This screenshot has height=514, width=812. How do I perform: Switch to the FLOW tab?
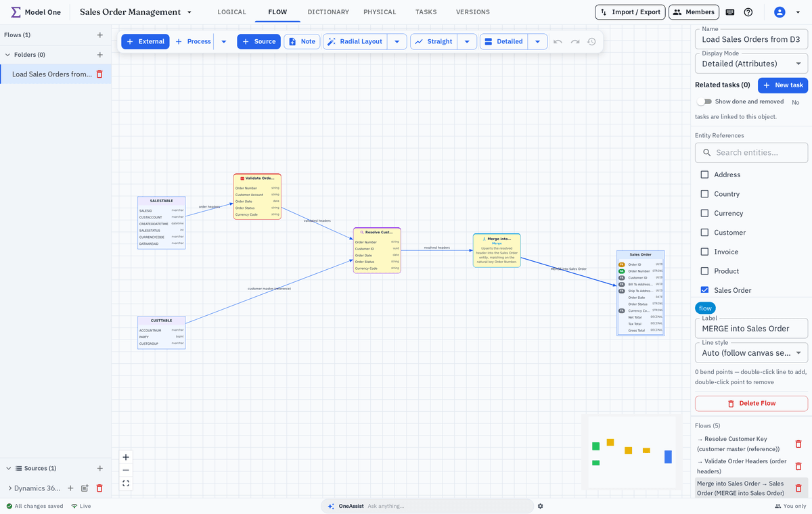pos(277,12)
